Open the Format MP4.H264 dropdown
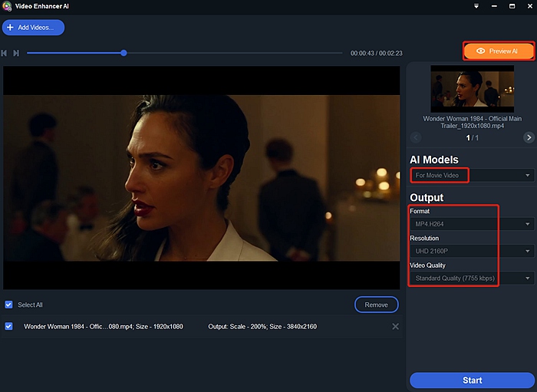 pyautogui.click(x=472, y=224)
